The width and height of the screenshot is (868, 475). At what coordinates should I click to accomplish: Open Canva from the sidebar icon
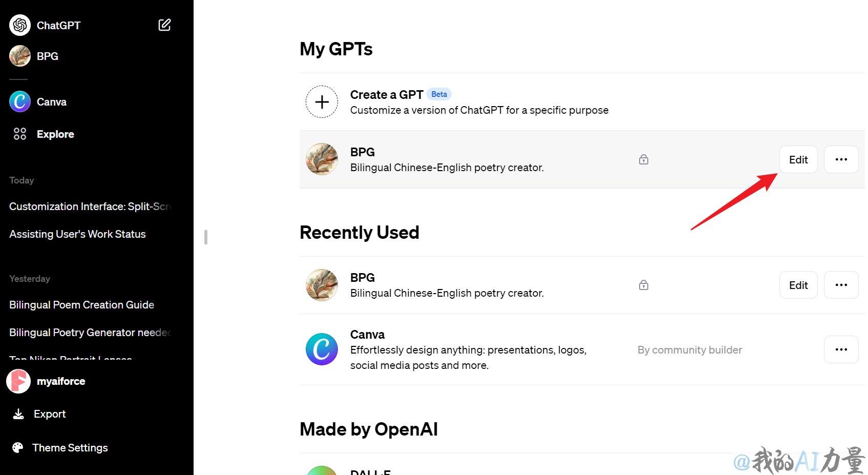click(x=20, y=101)
